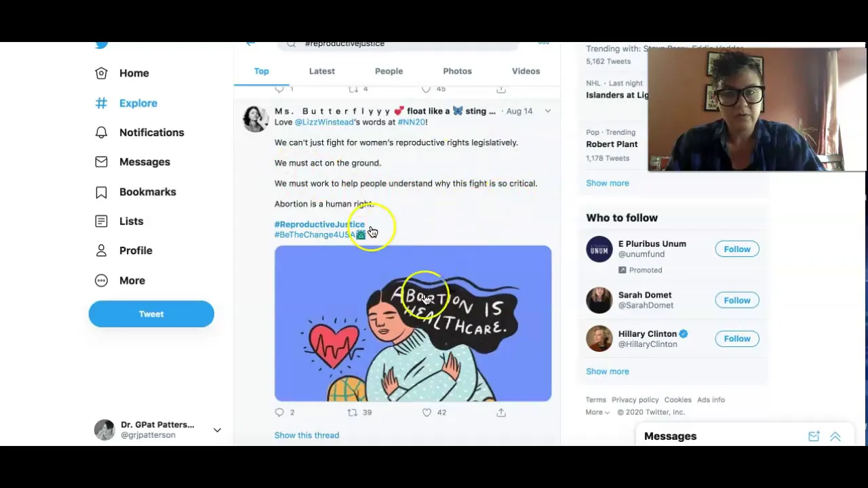Click the Home house icon
This screenshot has width=868, height=488.
[x=101, y=73]
